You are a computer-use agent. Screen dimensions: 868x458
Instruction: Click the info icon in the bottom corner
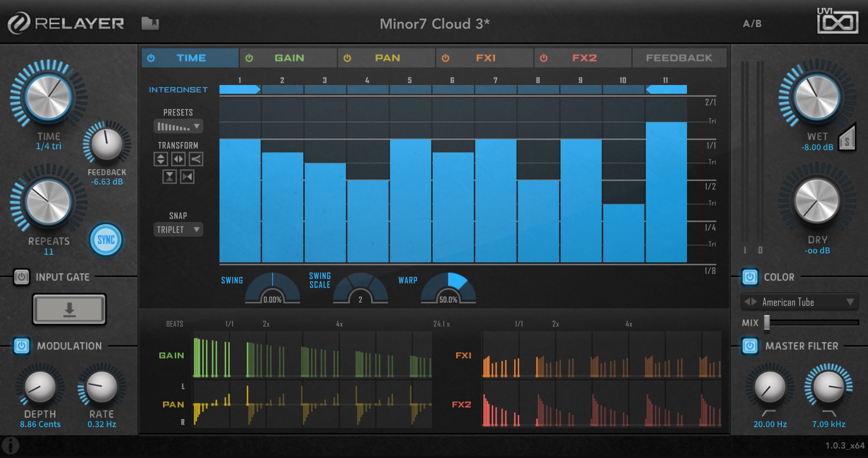click(11, 446)
